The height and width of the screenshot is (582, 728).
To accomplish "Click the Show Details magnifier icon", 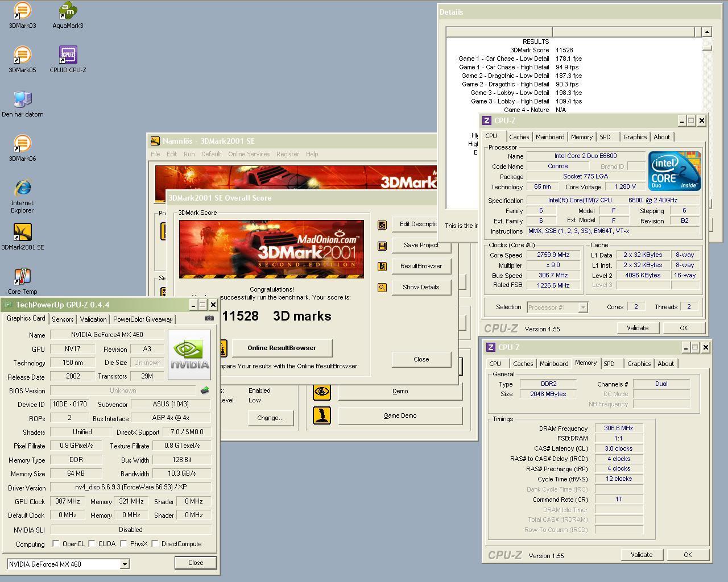I will click(382, 288).
